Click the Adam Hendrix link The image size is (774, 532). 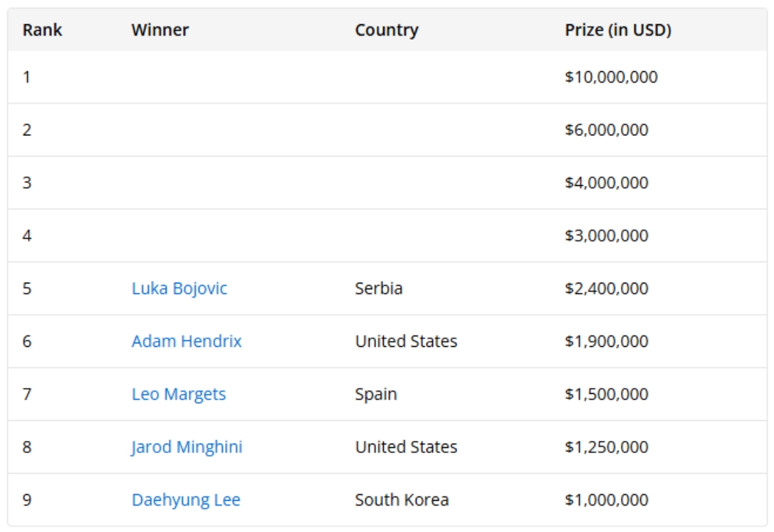tap(187, 341)
